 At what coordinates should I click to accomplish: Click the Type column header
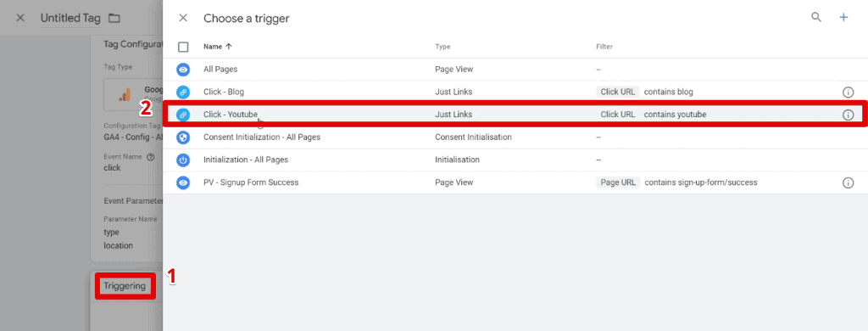point(442,48)
